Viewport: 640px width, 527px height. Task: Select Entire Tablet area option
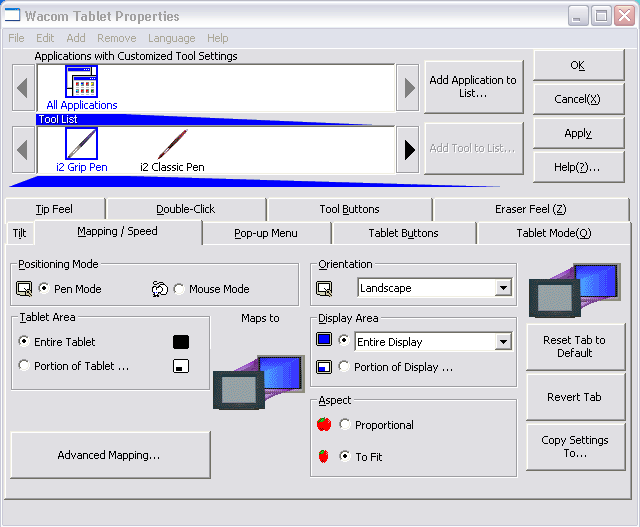pos(24,341)
